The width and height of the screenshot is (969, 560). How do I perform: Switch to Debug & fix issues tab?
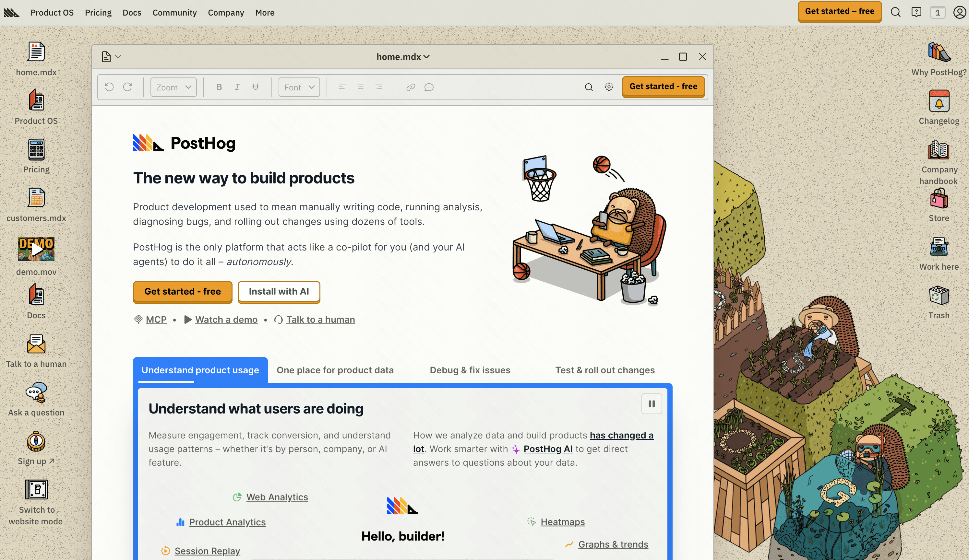470,370
